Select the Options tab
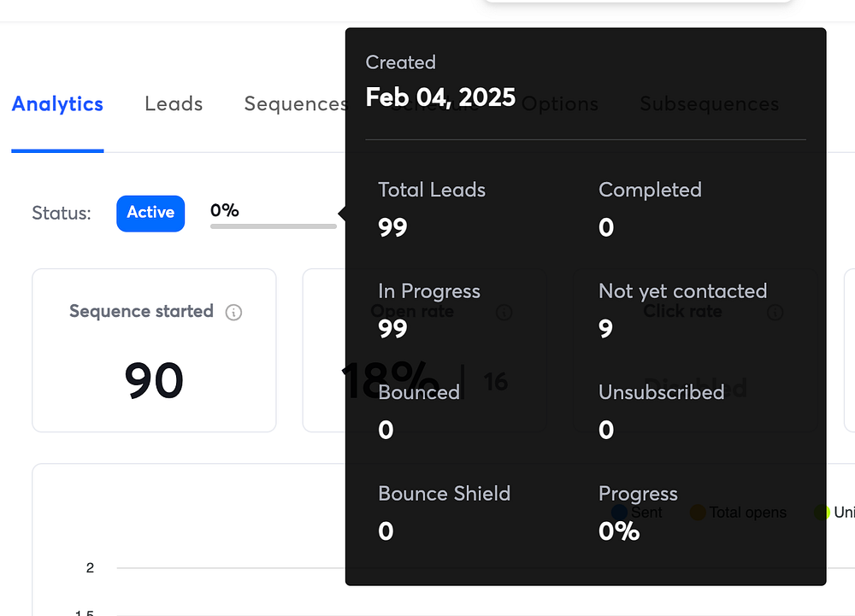The image size is (855, 616). [560, 104]
